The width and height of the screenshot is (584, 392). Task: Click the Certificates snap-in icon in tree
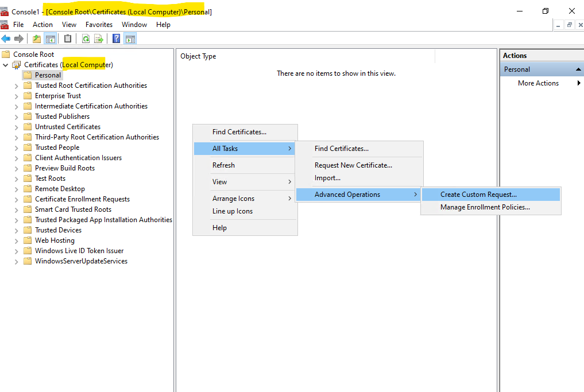pos(17,65)
